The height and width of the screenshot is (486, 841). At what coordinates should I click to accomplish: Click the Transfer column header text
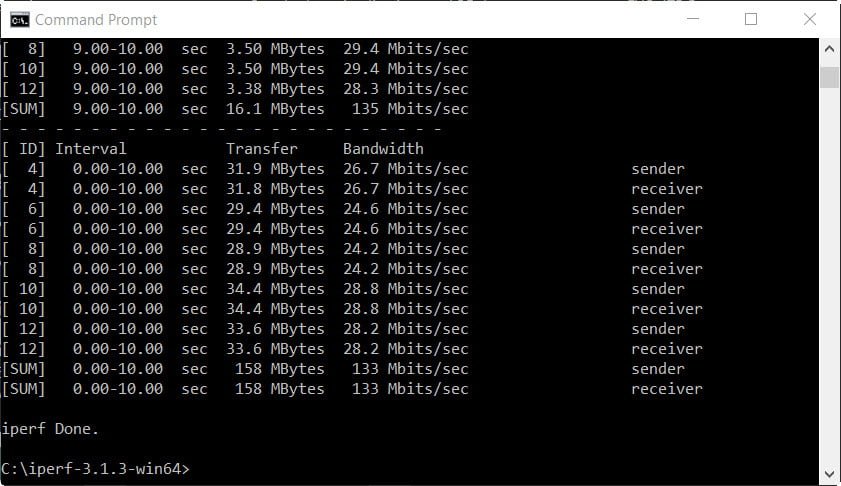pyautogui.click(x=261, y=149)
